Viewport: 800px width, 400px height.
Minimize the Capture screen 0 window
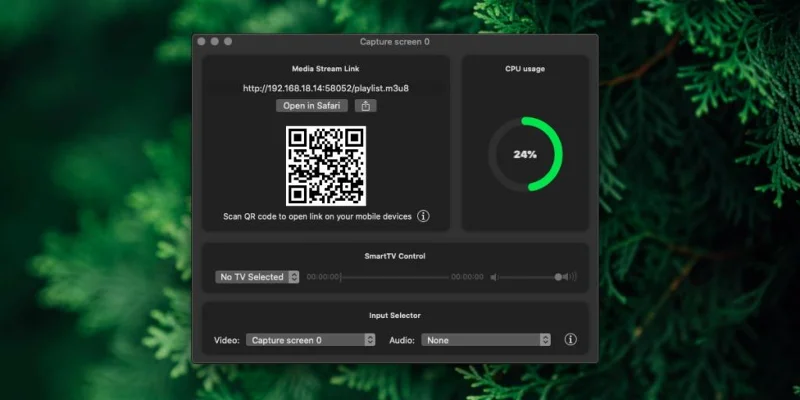215,41
